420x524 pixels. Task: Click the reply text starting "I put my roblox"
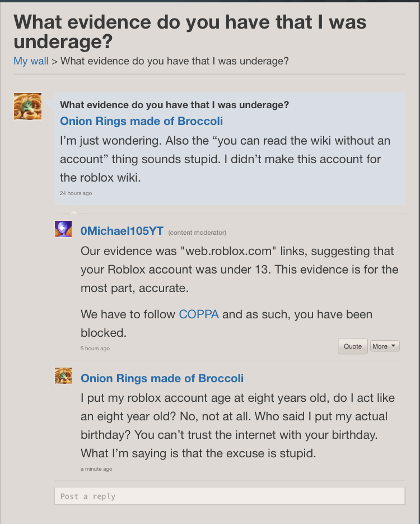pos(237,425)
